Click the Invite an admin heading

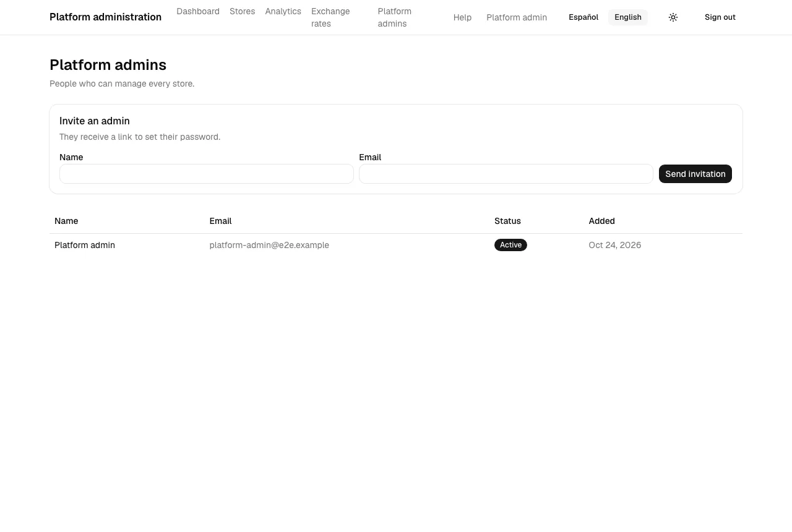coord(95,121)
